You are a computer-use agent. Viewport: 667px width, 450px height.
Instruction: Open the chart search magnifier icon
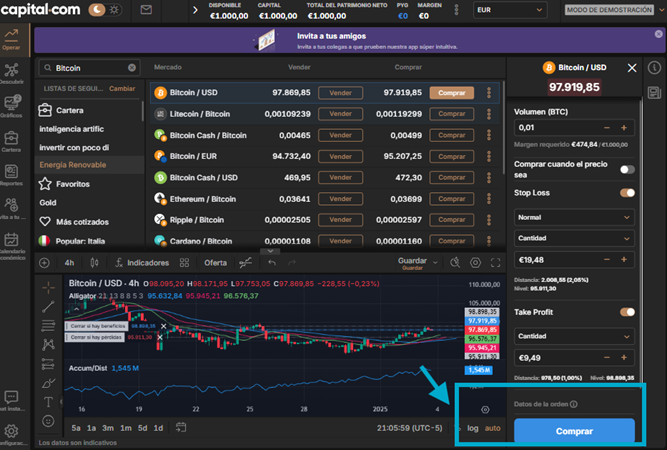[x=455, y=263]
